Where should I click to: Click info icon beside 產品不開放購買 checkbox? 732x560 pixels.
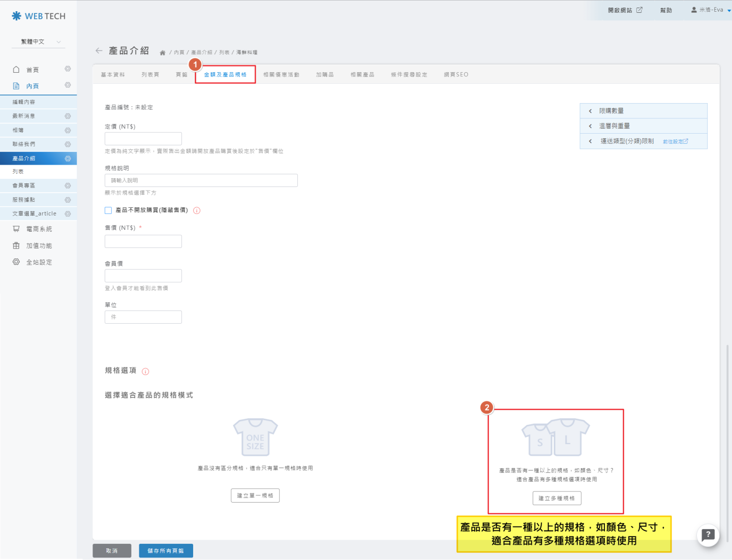197,210
